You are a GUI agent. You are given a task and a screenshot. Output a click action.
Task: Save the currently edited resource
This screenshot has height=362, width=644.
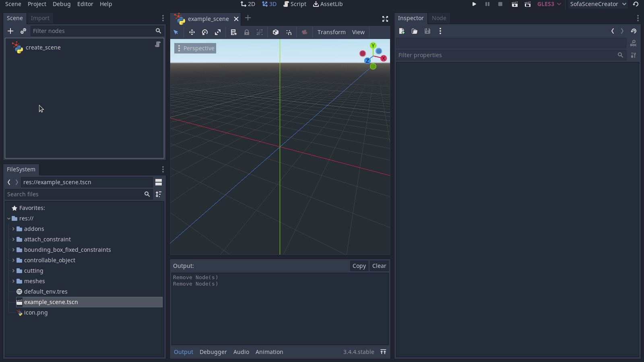point(427,31)
